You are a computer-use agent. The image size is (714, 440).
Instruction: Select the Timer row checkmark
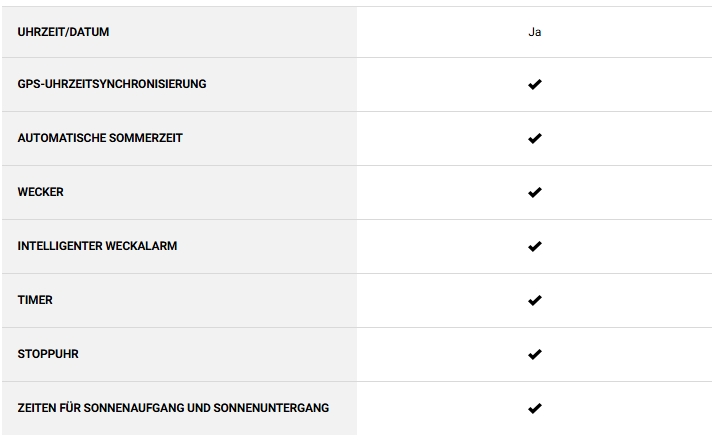tap(534, 301)
